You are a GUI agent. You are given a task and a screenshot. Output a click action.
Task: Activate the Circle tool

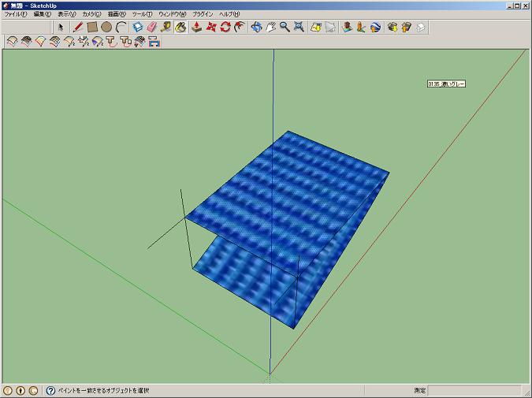click(x=106, y=27)
